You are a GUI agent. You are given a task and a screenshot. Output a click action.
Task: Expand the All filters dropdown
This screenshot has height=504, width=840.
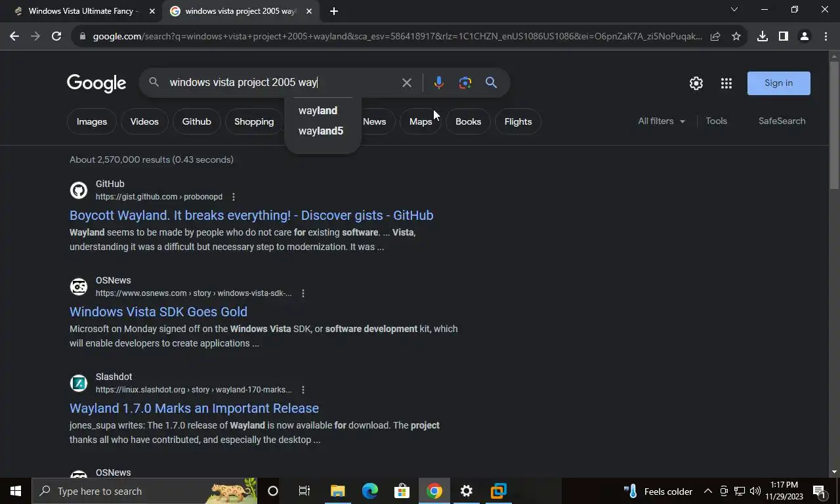(661, 121)
